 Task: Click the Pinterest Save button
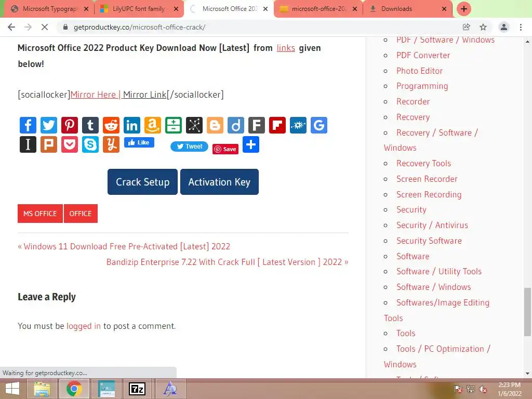point(225,149)
